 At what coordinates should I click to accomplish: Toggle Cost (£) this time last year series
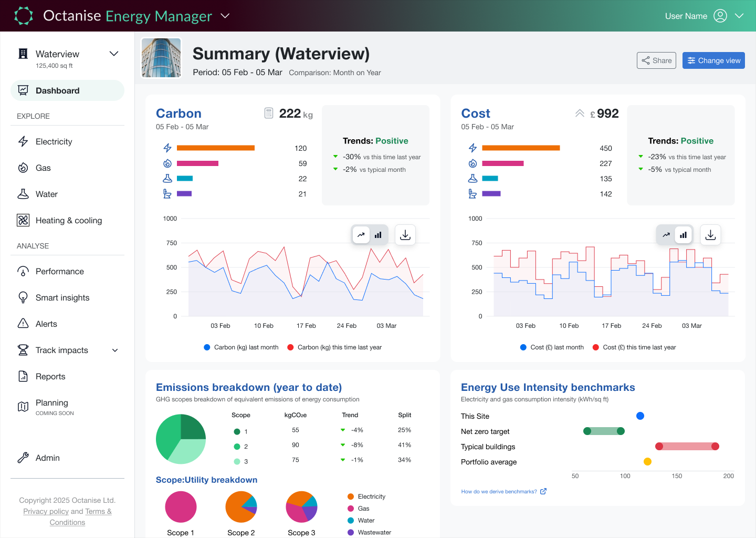(x=634, y=347)
